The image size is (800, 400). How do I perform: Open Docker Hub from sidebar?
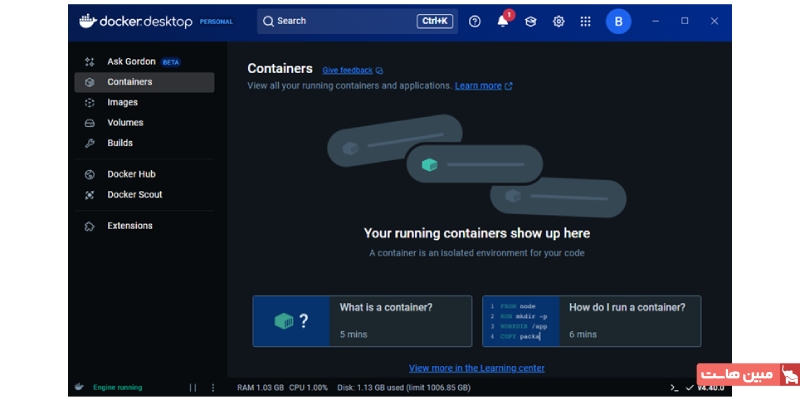coord(131,174)
